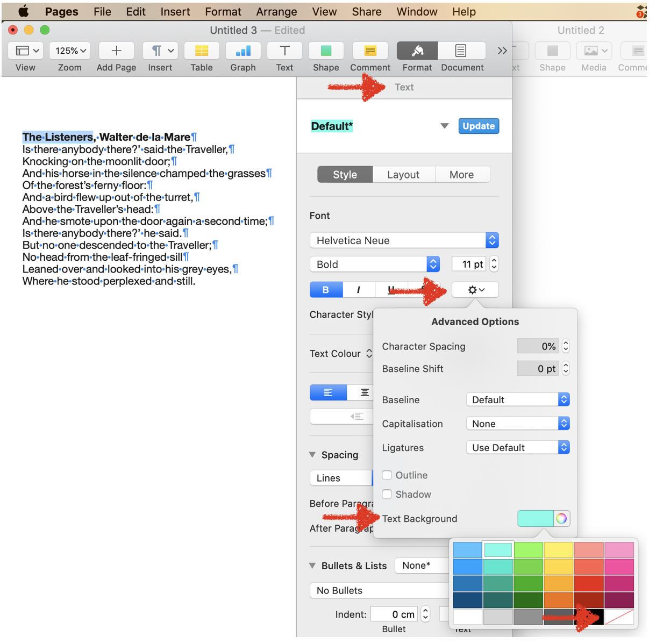The width and height of the screenshot is (656, 644).
Task: Click the bullet Indent 0 cm field
Action: tap(395, 614)
